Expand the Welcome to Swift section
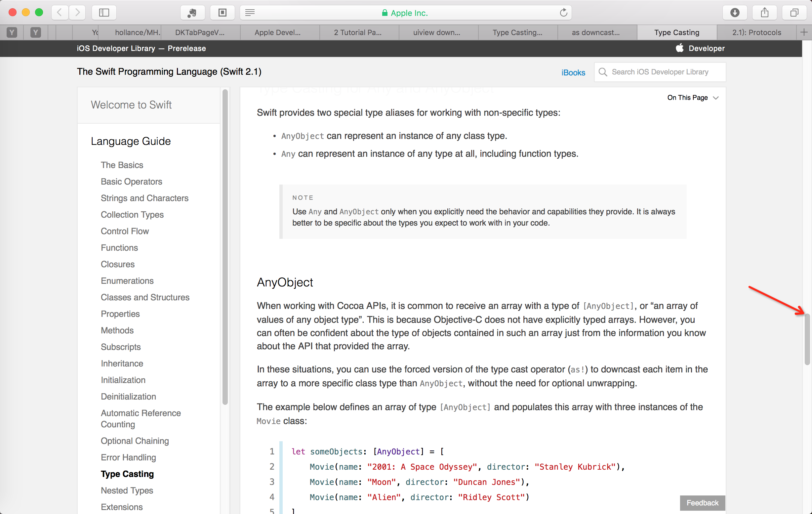The height and width of the screenshot is (514, 812). tap(131, 105)
